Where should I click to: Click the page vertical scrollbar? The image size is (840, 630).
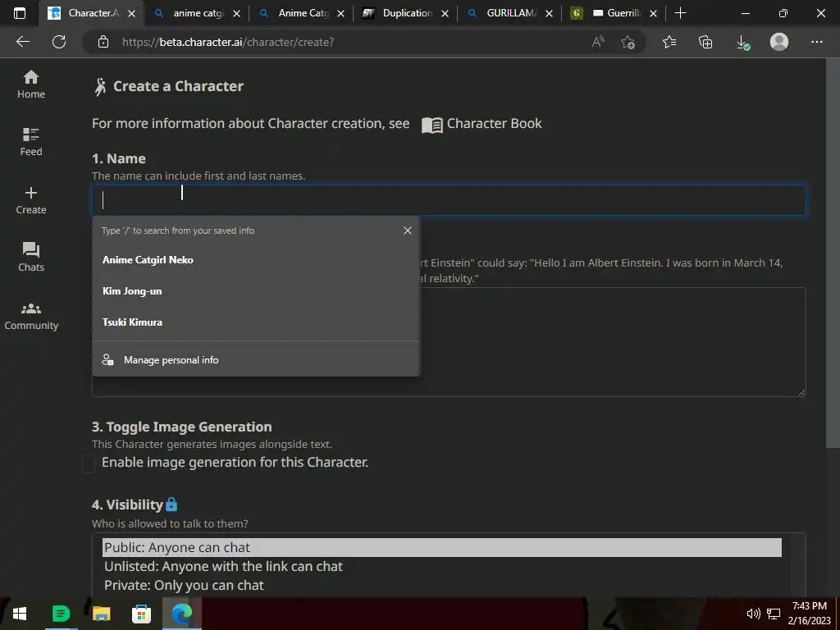click(833, 252)
